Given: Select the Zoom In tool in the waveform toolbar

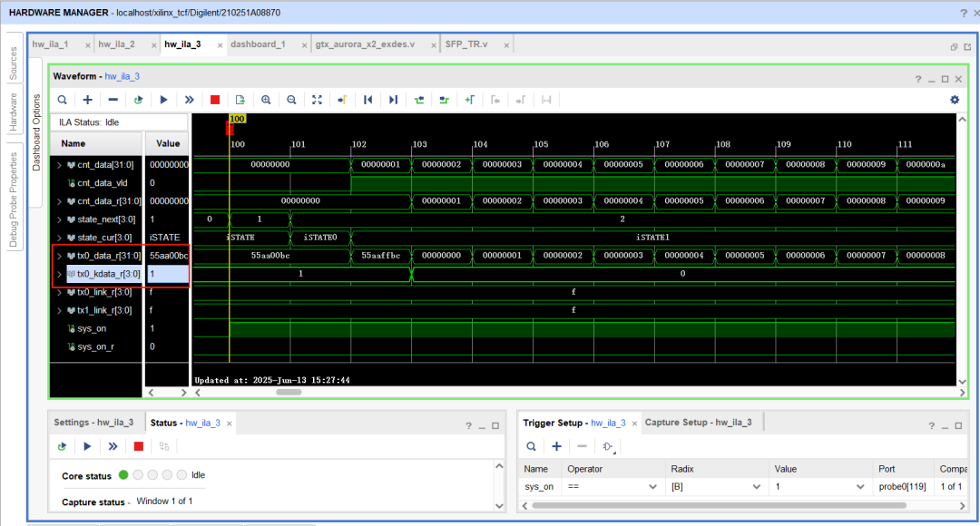Looking at the screenshot, I should click(264, 100).
